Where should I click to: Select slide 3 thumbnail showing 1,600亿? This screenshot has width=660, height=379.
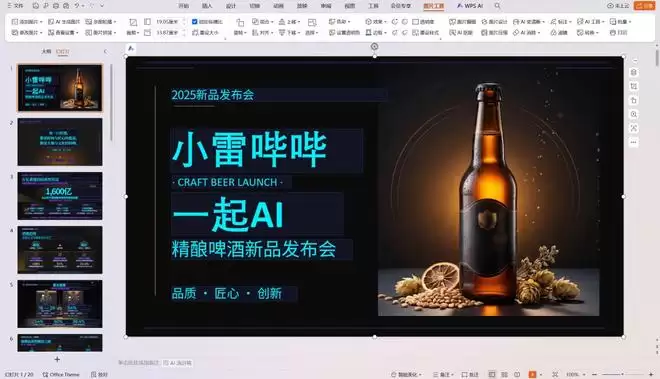coord(60,196)
